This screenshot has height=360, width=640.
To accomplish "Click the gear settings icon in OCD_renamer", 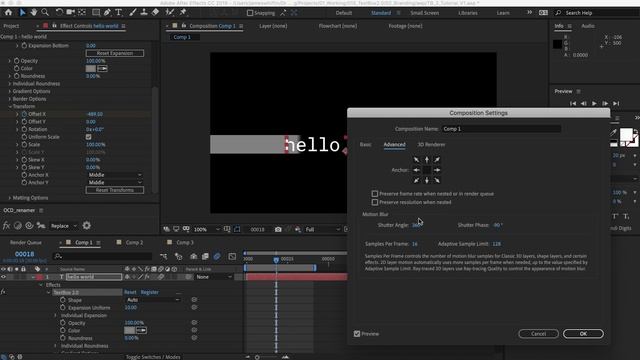I will point(87,225).
